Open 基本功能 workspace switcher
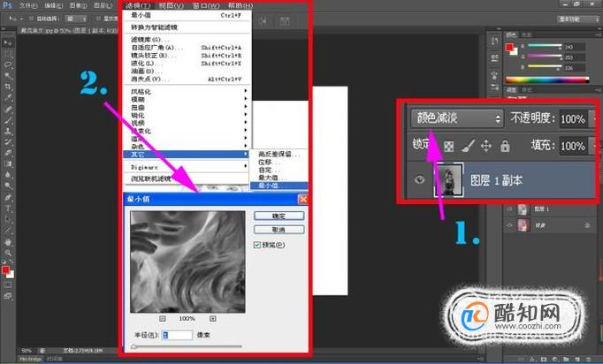603x364 pixels. 578,19
